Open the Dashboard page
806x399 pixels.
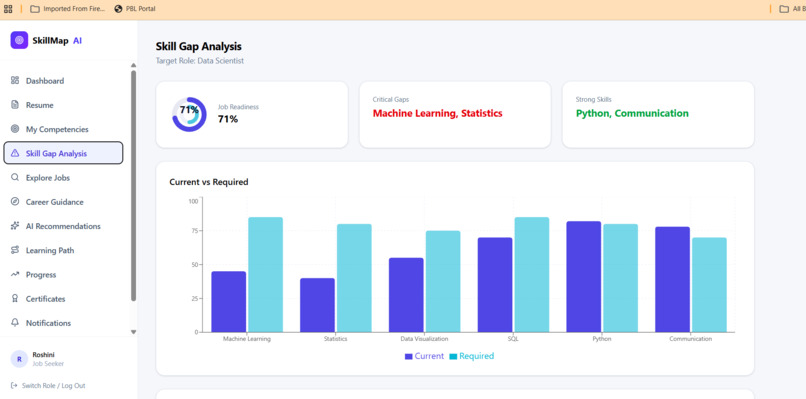pos(63,81)
